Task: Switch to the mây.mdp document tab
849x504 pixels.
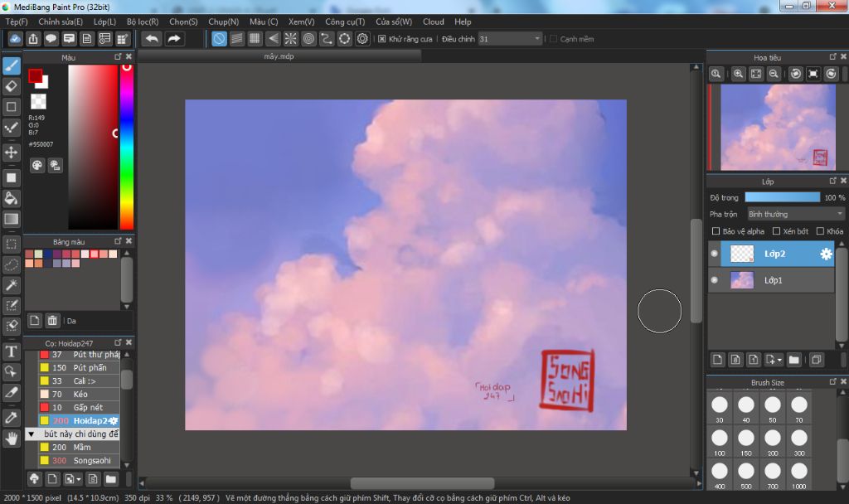Action: click(x=279, y=56)
